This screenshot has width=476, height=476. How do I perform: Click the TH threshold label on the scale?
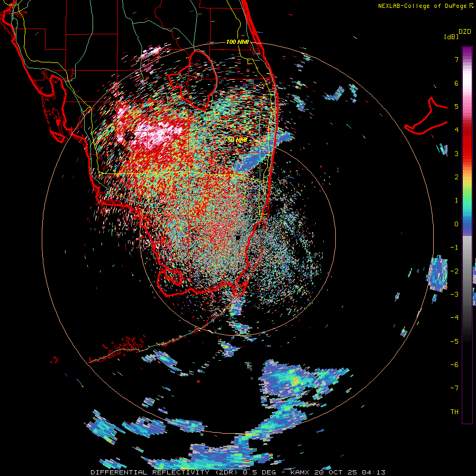pyautogui.click(x=454, y=412)
